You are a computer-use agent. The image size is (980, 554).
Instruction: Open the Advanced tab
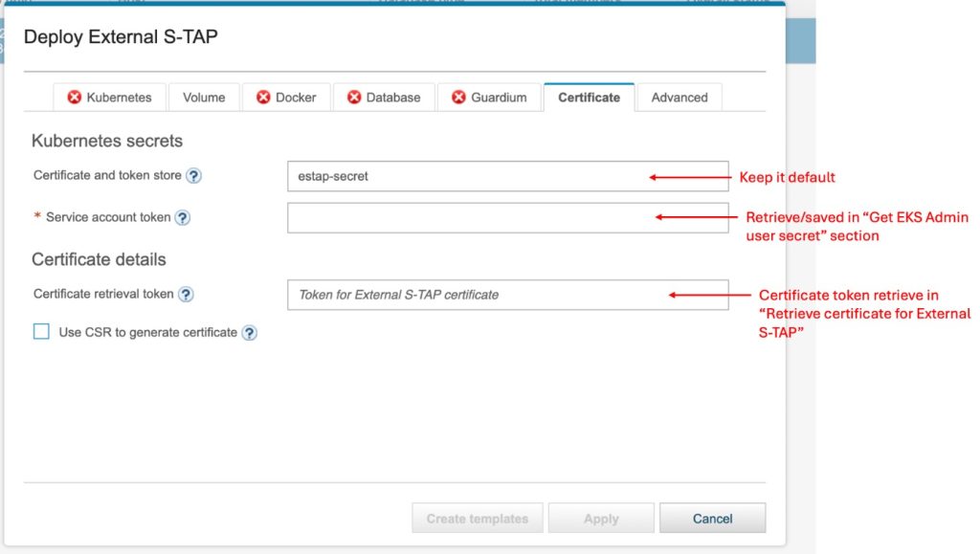pyautogui.click(x=679, y=98)
